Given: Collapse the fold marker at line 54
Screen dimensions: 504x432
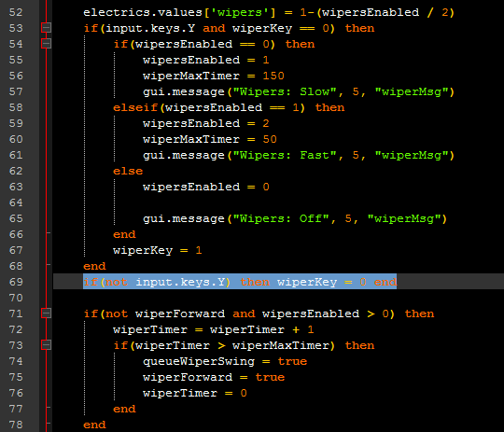Looking at the screenshot, I should tap(47, 44).
